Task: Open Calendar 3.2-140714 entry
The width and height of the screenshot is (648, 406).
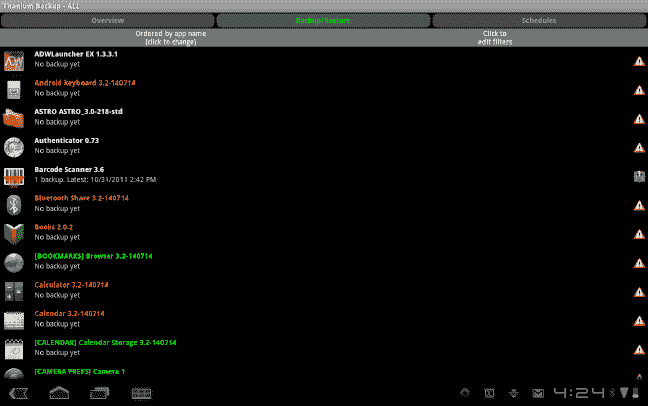Action: [x=324, y=320]
